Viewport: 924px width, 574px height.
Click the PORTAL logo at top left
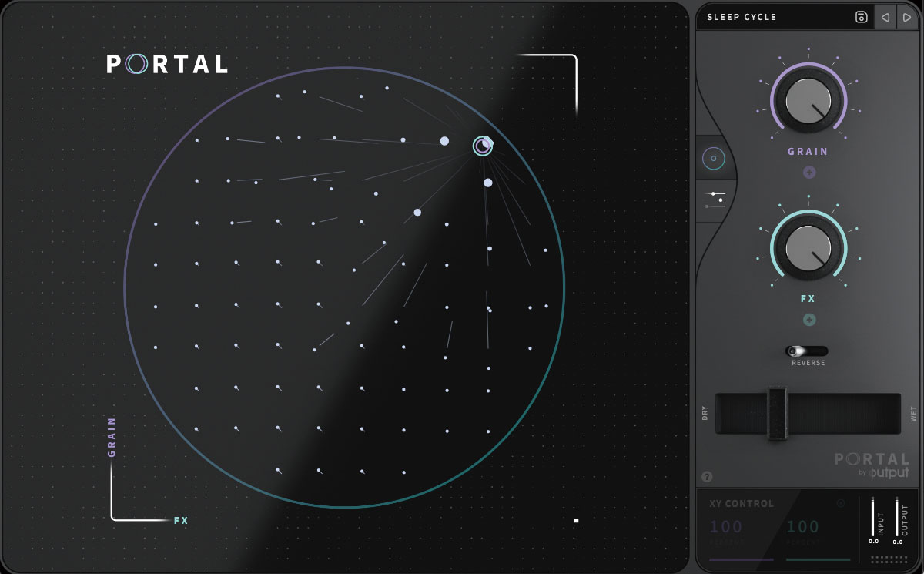(167, 64)
